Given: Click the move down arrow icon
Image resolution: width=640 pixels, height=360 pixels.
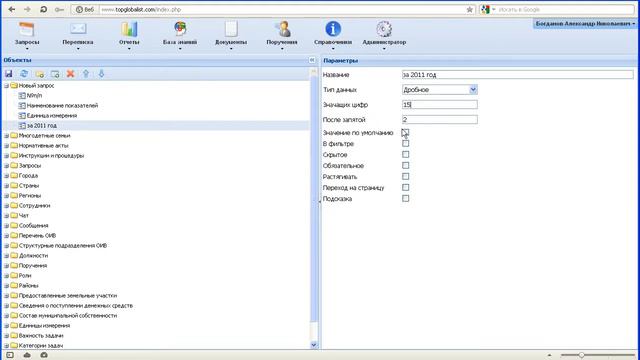Looking at the screenshot, I should tap(101, 74).
